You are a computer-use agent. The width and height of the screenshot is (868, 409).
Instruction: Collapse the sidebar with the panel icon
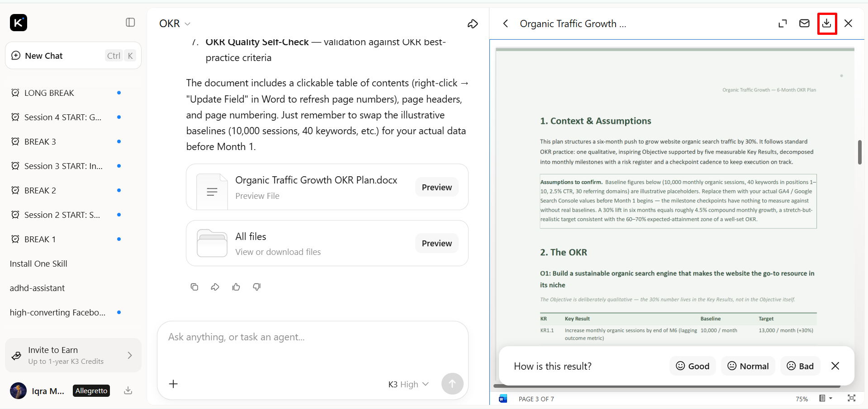[130, 22]
